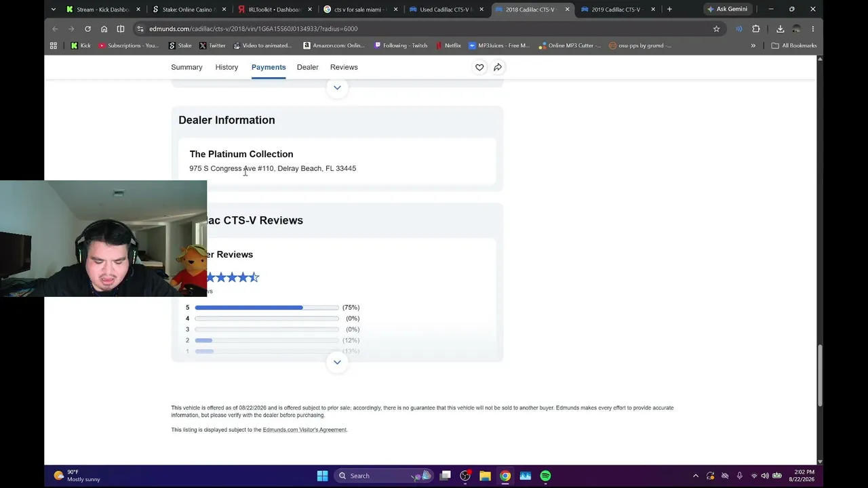Click the media control icon in toolbar
Screen dimensions: 868x488
tap(739, 28)
